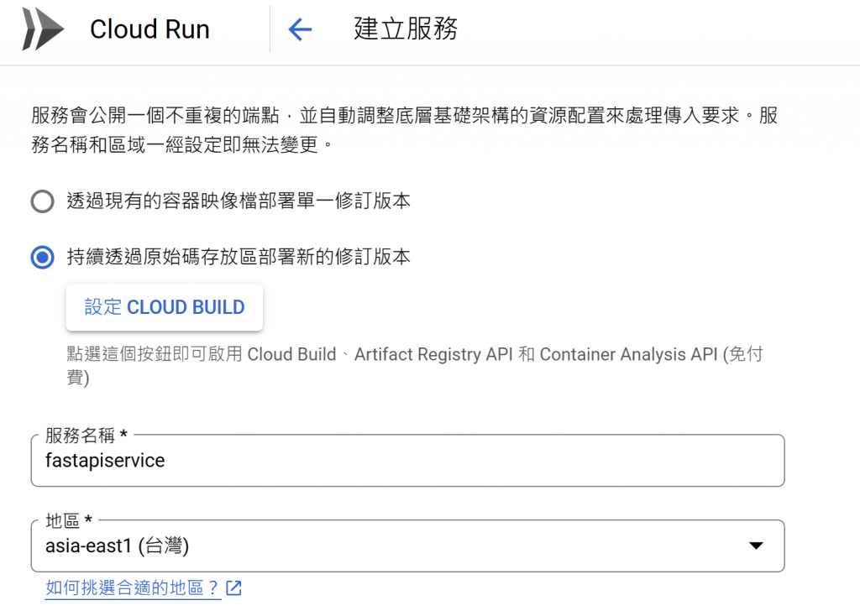Open external link icon beside region help
The image size is (860, 616).
233,588
